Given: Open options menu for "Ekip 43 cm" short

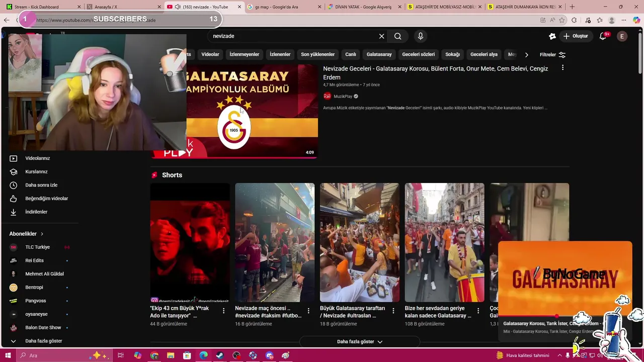Looking at the screenshot, I should coord(223,311).
